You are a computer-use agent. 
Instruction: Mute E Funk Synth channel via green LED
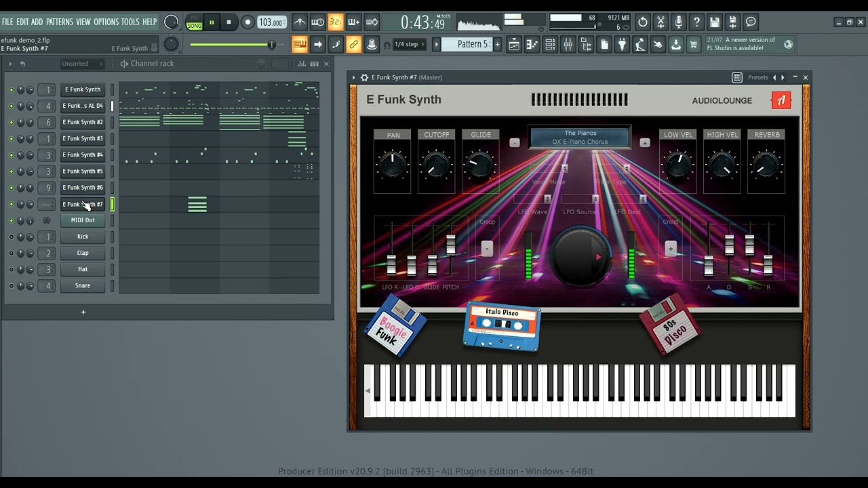point(11,89)
